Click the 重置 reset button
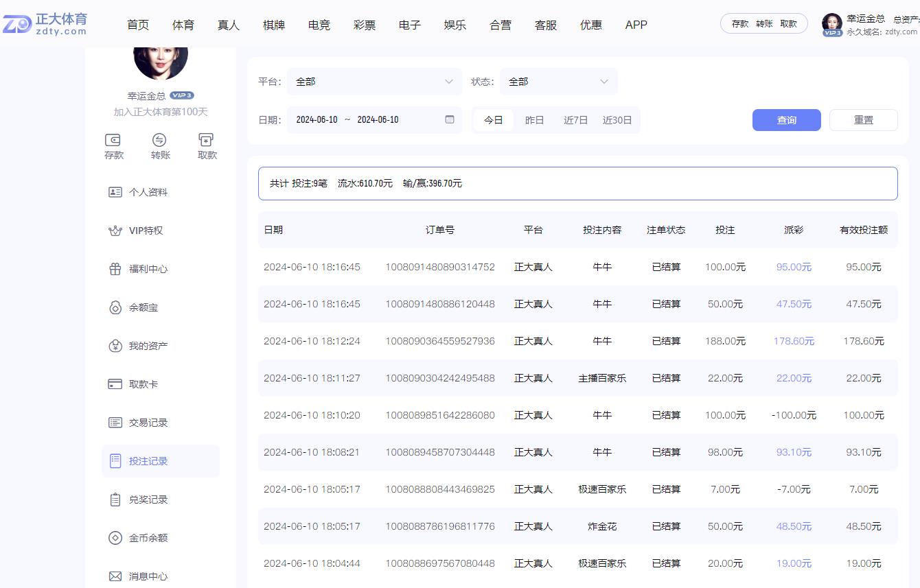 click(x=863, y=119)
